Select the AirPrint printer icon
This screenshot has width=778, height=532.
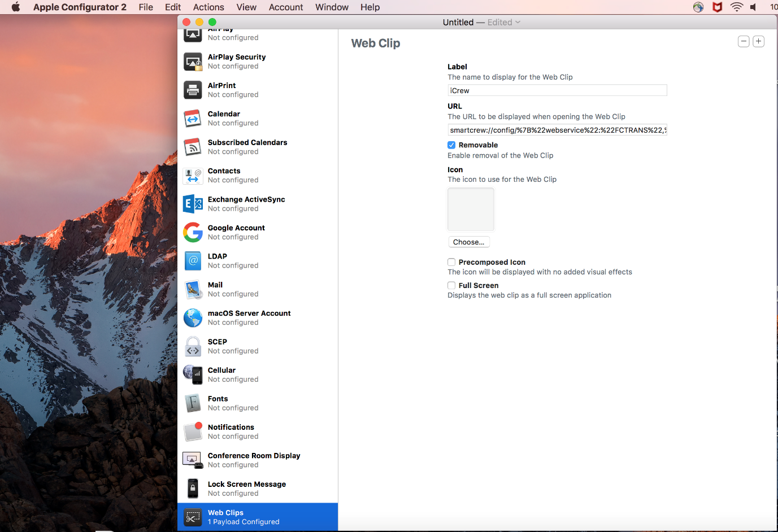(x=193, y=90)
